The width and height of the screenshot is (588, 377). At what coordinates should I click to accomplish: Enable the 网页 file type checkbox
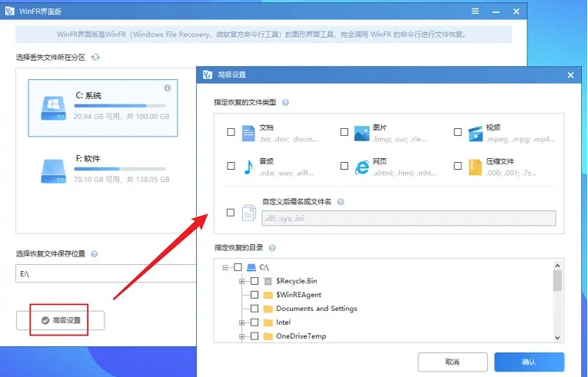(x=344, y=166)
